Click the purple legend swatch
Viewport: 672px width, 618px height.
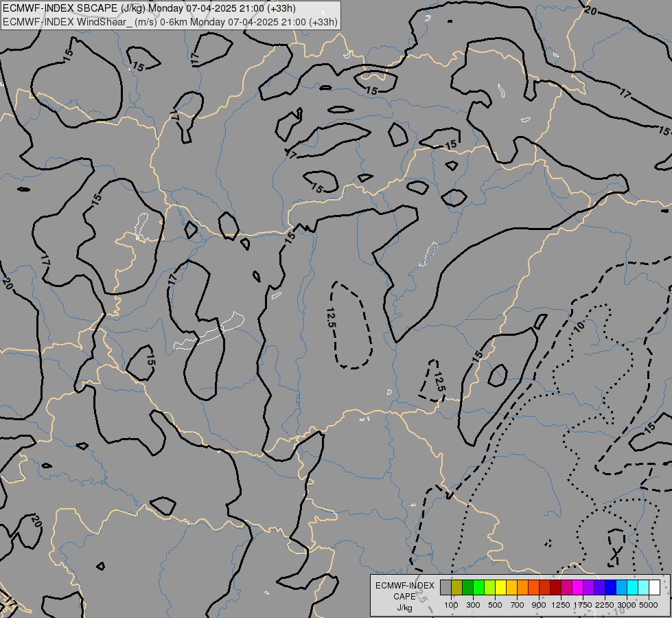(x=588, y=587)
